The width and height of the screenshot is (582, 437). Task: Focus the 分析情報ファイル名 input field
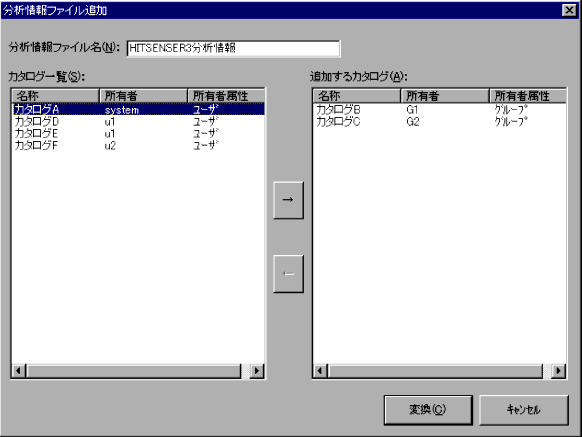tap(233, 48)
